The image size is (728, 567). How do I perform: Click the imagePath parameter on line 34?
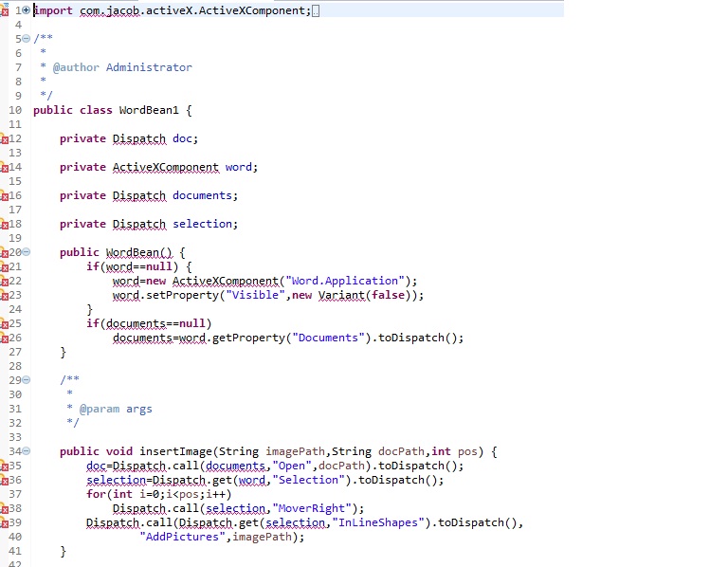[295, 451]
